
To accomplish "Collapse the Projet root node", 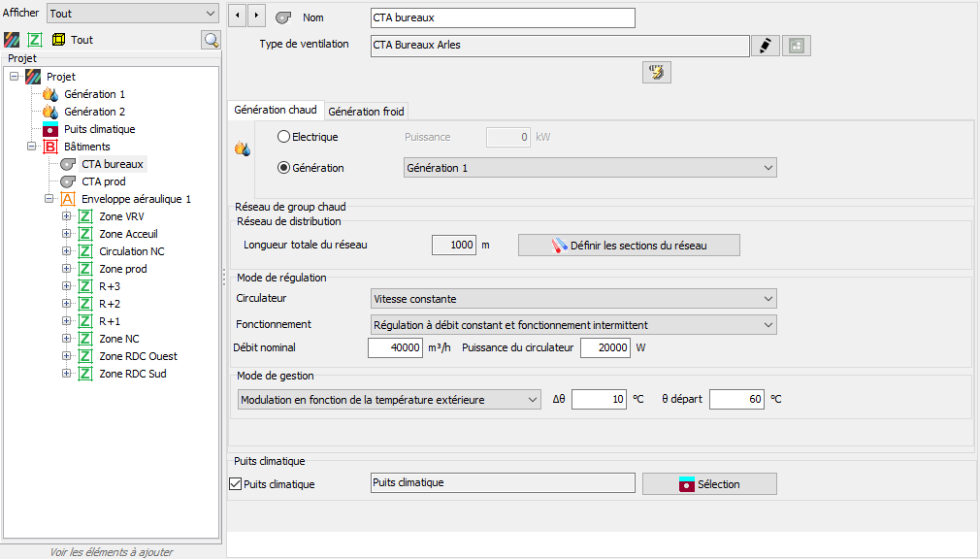I will (14, 77).
